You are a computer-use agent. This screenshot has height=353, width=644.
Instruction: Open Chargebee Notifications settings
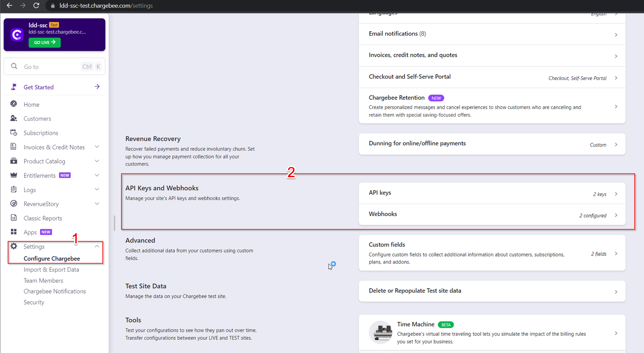coord(55,291)
